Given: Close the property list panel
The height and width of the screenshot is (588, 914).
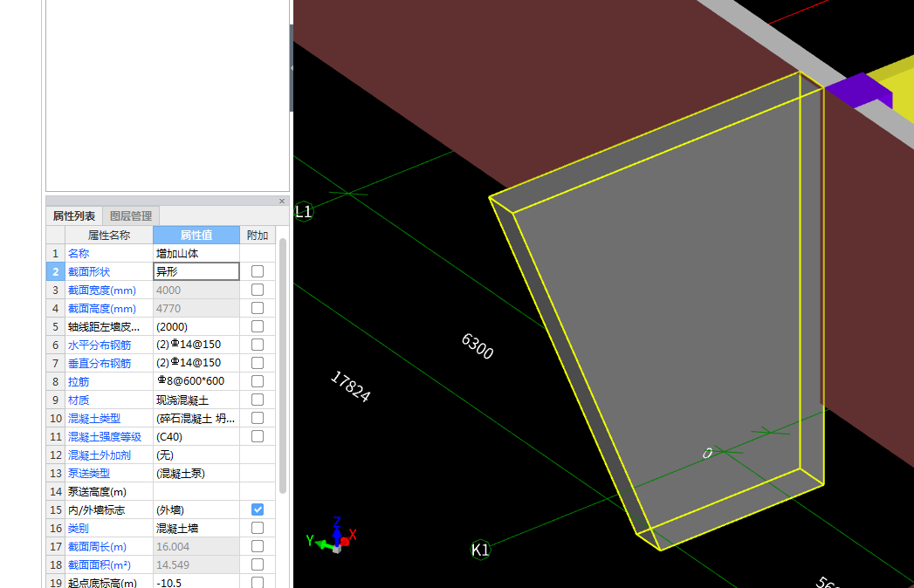Looking at the screenshot, I should pos(282,201).
